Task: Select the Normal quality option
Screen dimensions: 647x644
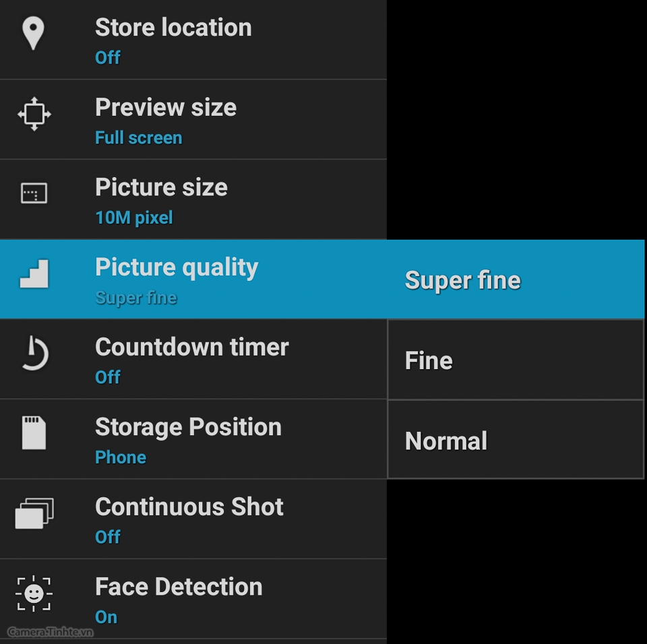Action: [x=516, y=440]
